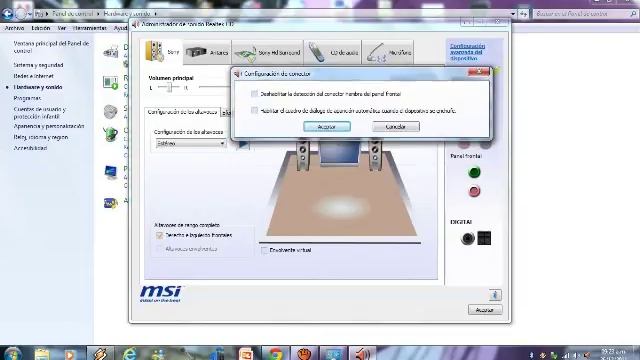Screen dimensions: 640x360
Task: Open Configuración avanzada del dispositivo link
Action: click(467, 52)
